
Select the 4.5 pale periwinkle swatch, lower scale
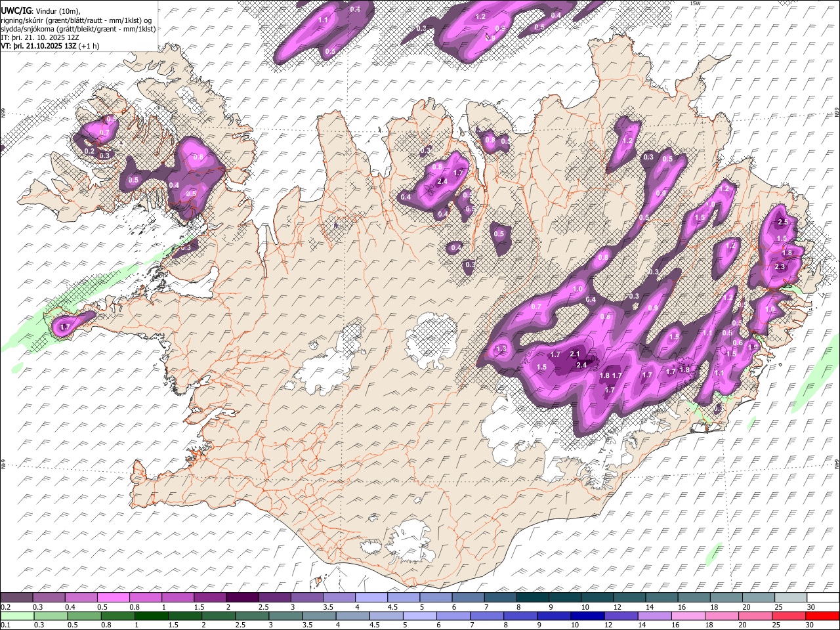386,616
